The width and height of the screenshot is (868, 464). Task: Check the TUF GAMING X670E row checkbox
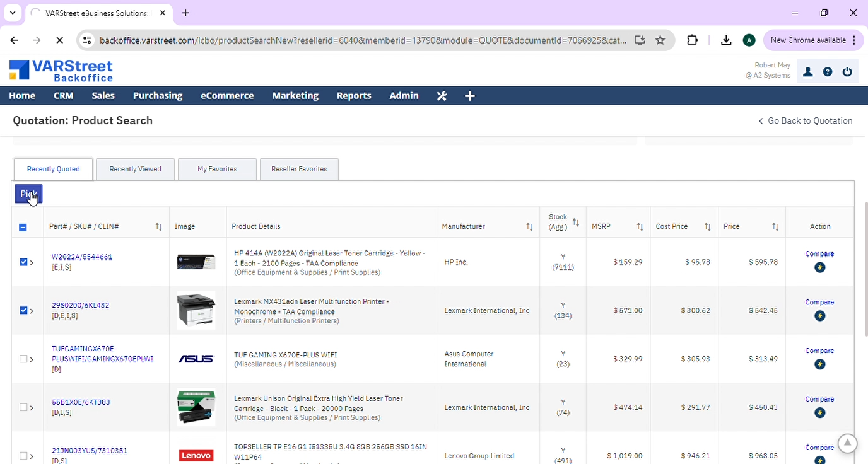pos(23,359)
